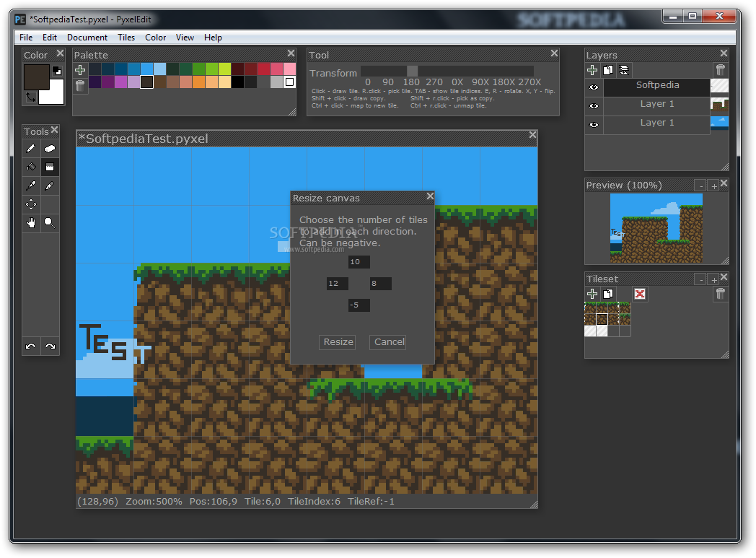The image size is (756, 558).
Task: Delete layer with Layers trash icon
Action: point(721,70)
